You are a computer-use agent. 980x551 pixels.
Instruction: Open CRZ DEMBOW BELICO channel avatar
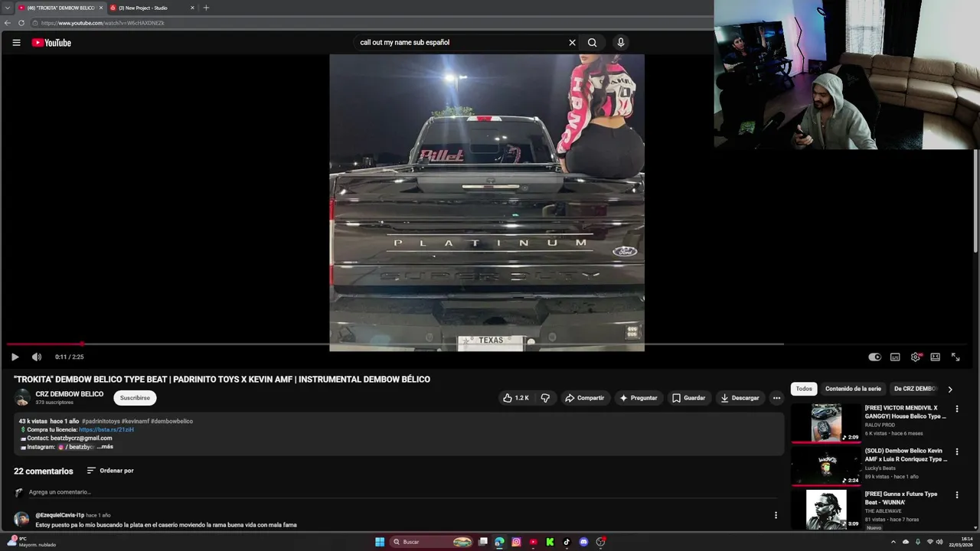(22, 398)
